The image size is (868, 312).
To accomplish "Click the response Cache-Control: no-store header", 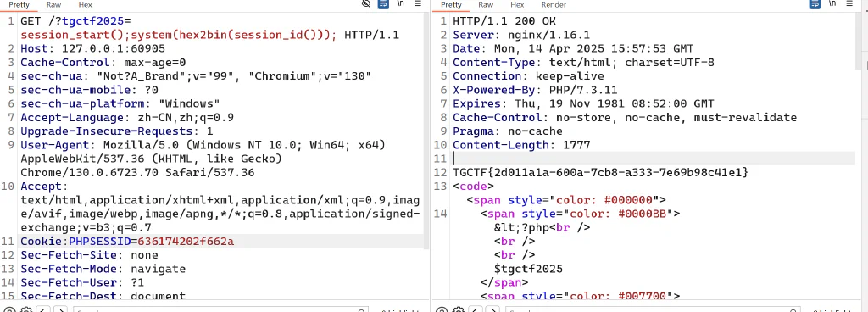I will (625, 117).
